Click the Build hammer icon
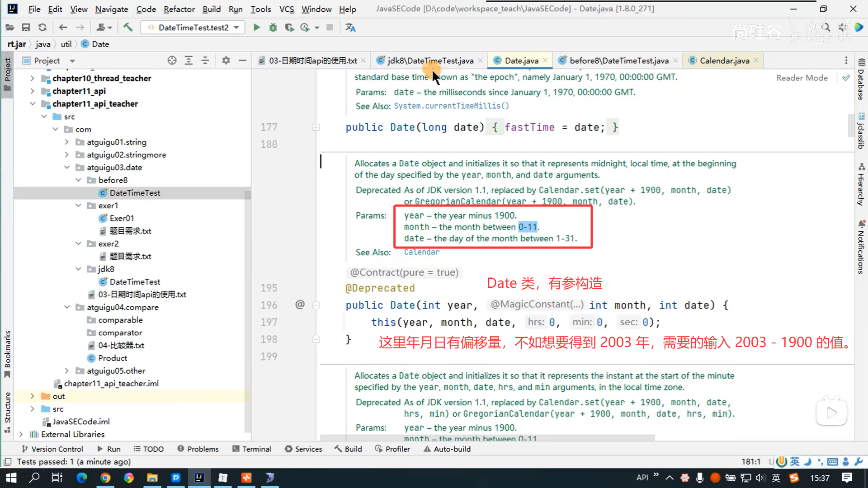868x488 pixels. click(128, 28)
